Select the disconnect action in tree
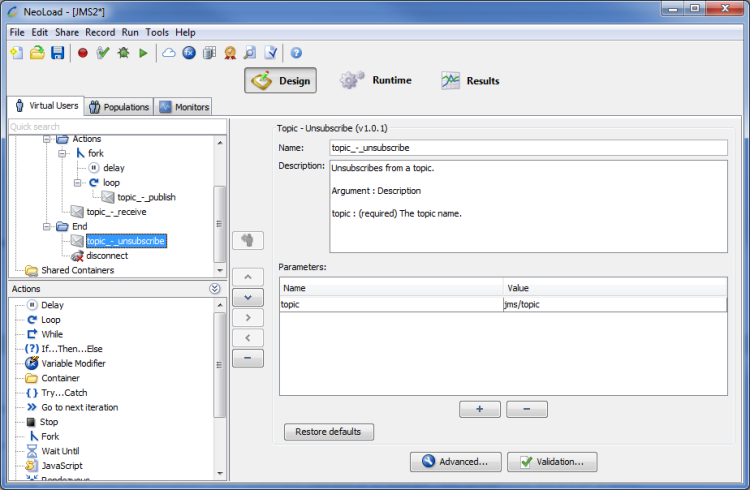 [x=107, y=256]
